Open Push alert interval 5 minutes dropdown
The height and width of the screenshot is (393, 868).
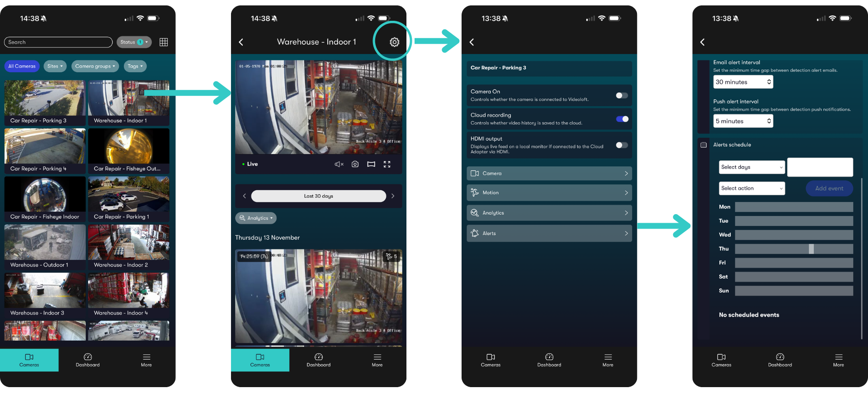743,121
